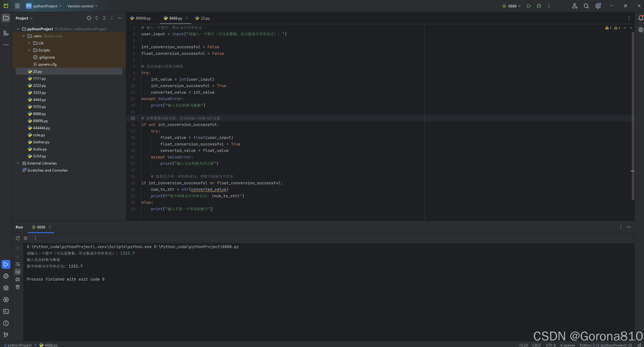Click Rerun 8888 icon in Run panel
This screenshot has height=347, width=644.
tap(18, 238)
